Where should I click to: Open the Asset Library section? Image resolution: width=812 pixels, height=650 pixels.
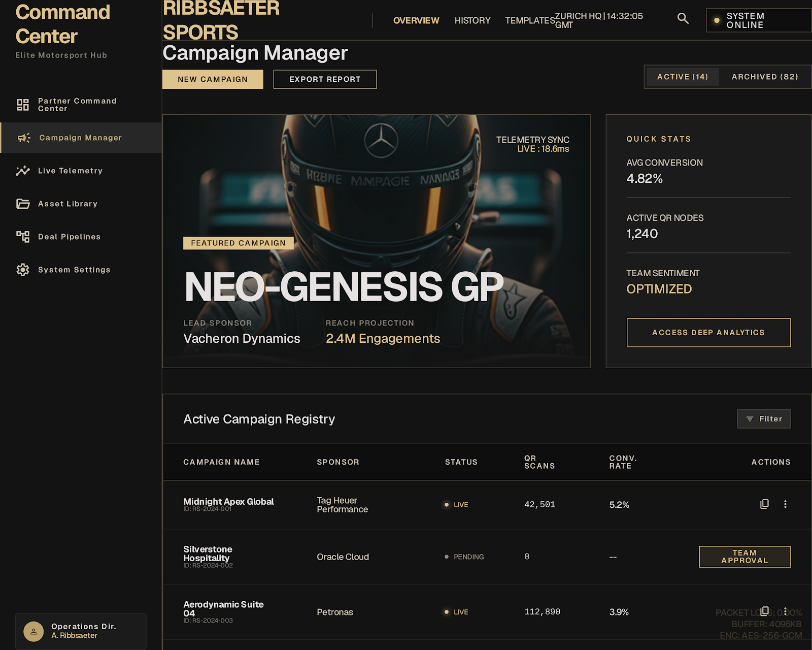pos(81,204)
